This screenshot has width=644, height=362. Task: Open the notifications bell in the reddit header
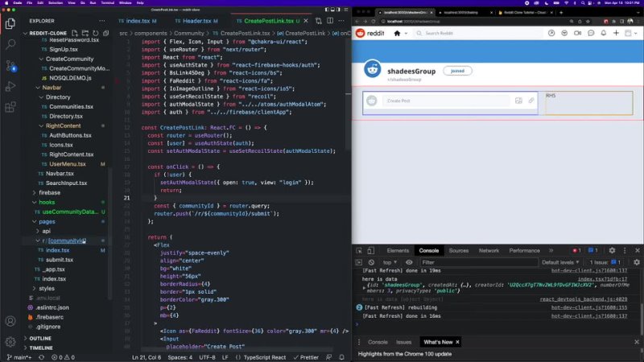(x=603, y=33)
